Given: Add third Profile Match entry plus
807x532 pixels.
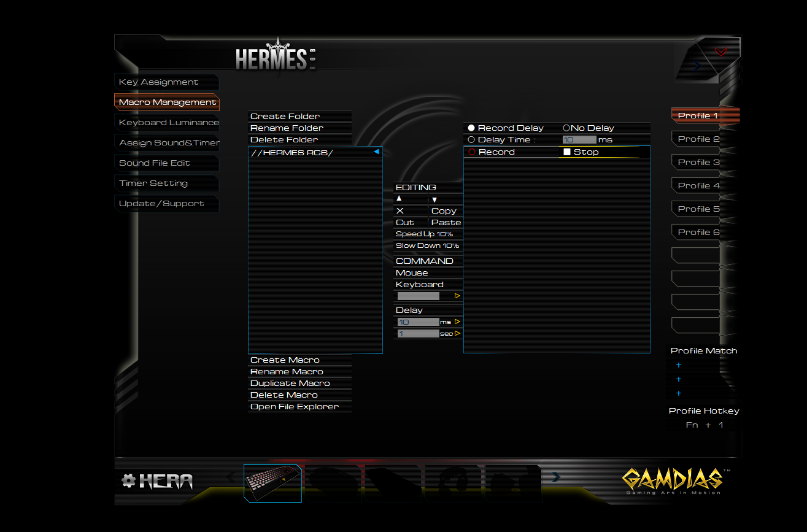Looking at the screenshot, I should [x=678, y=393].
